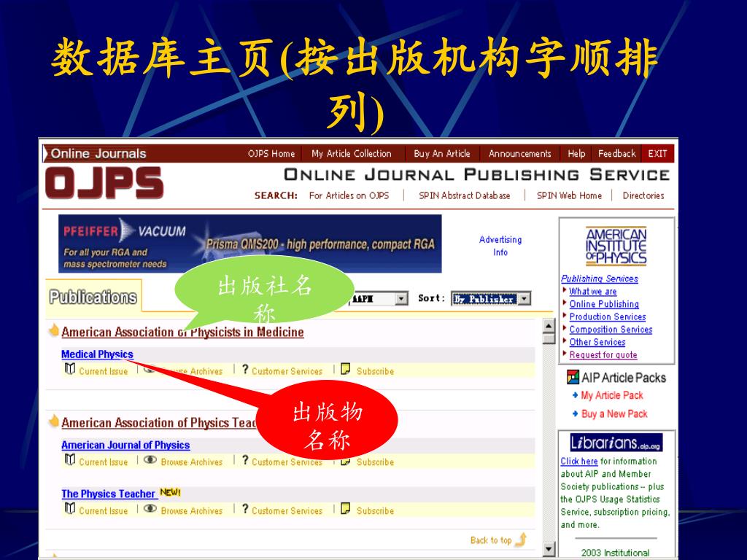Screen dimensions: 747x560
Task: Click scrollbar up arrow in publications list
Action: click(549, 326)
